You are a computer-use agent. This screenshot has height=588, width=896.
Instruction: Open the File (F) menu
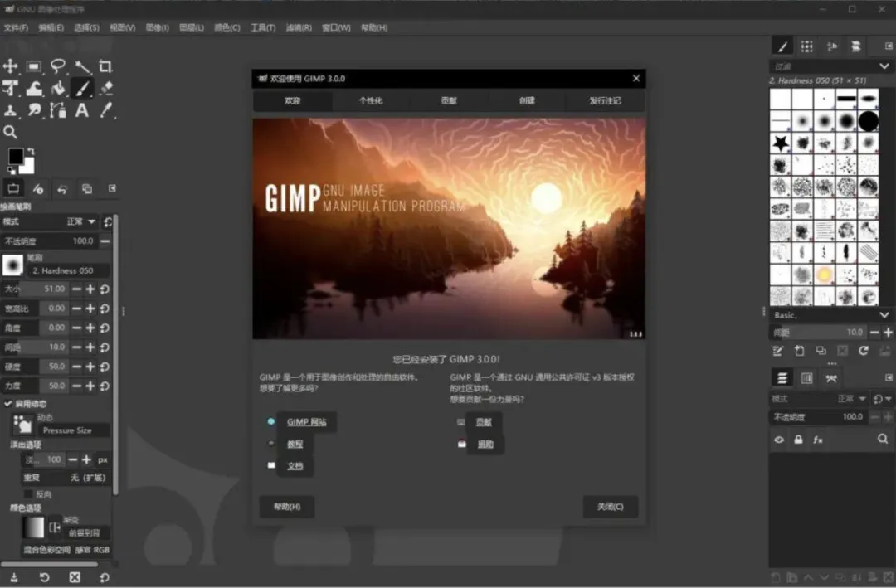point(16,27)
